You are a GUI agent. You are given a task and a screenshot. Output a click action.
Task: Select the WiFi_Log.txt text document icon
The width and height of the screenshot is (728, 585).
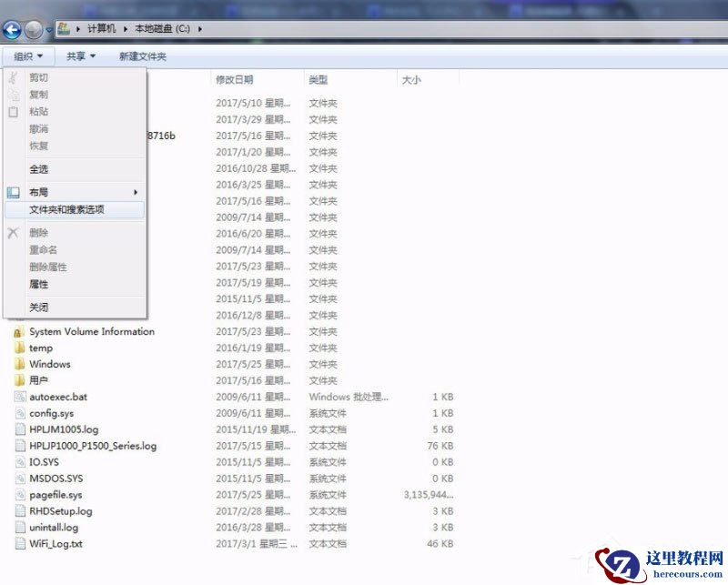(20, 543)
